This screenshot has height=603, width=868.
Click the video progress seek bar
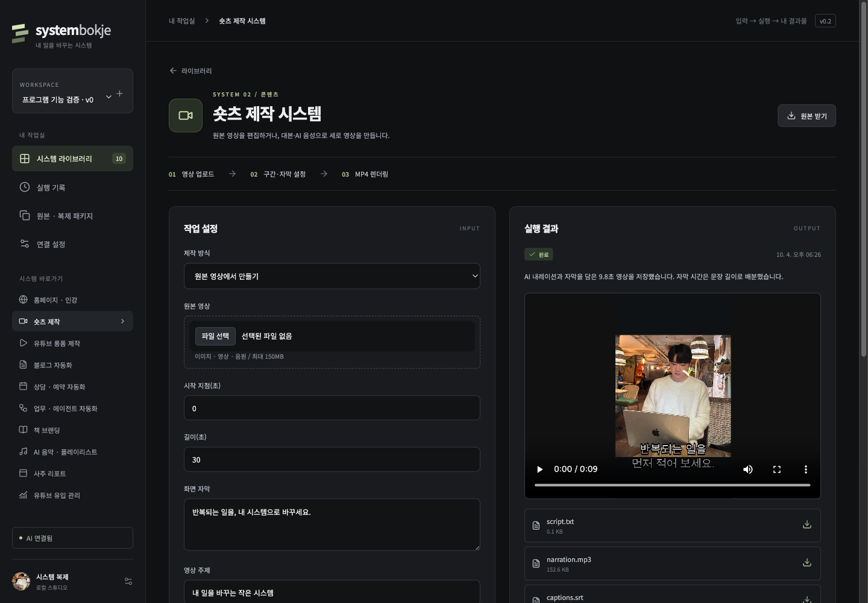[673, 485]
